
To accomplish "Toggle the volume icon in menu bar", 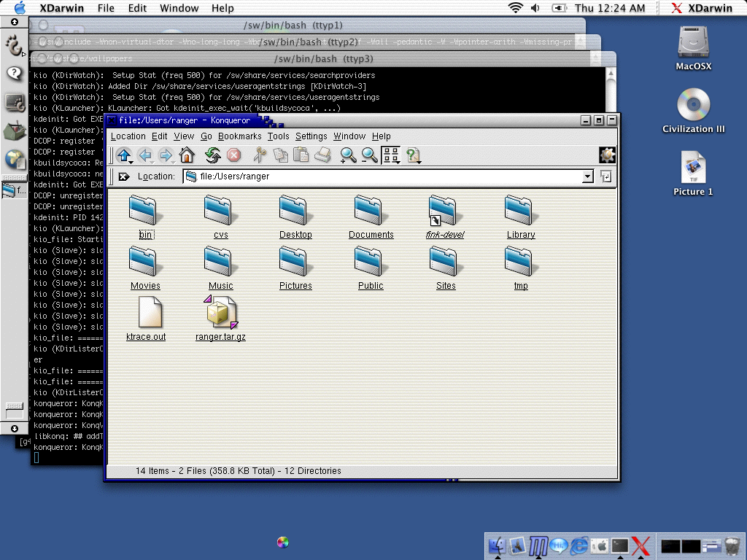I will (535, 8).
